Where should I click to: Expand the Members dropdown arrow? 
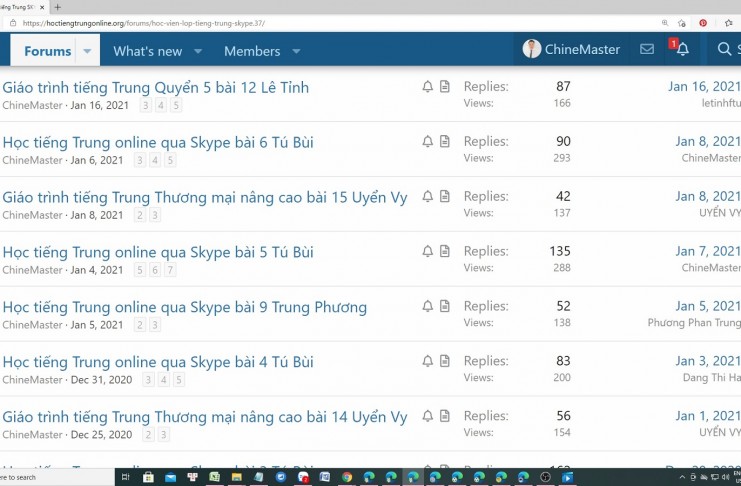pos(296,51)
